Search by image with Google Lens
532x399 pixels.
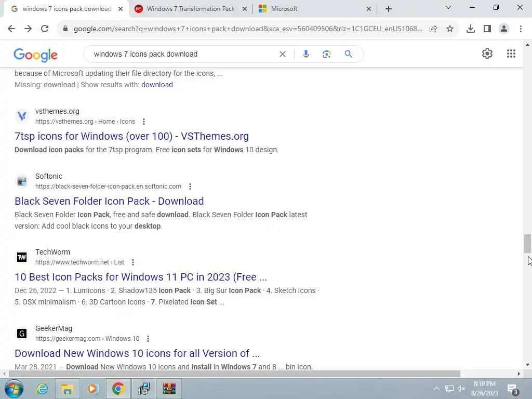[x=326, y=54]
